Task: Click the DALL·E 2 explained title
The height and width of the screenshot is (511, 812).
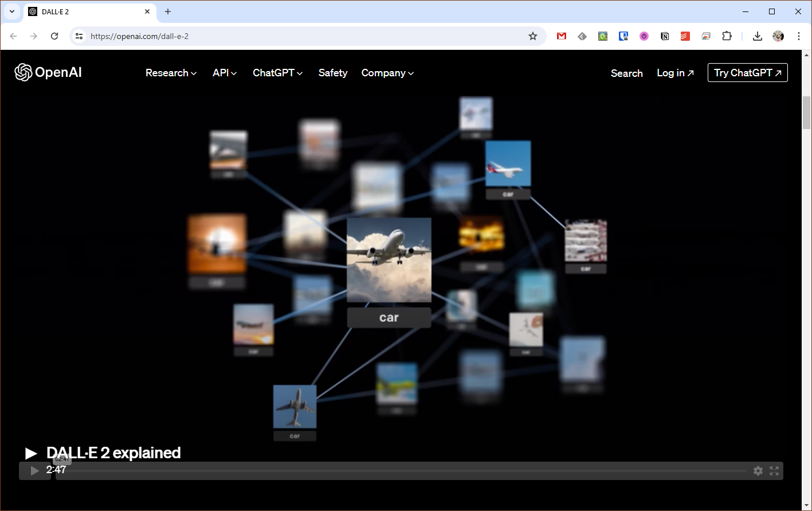Action: tap(113, 453)
